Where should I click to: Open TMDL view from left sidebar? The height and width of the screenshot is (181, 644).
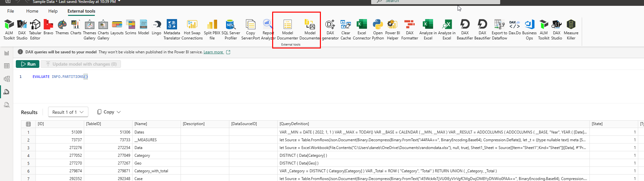tap(6, 105)
